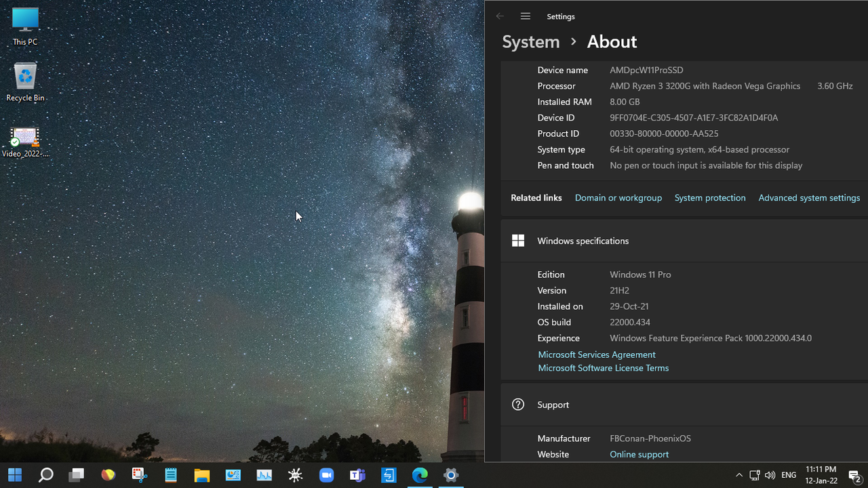Launch the colorful ball app in taskbar
Viewport: 868px width, 488px height.
pyautogui.click(x=108, y=475)
